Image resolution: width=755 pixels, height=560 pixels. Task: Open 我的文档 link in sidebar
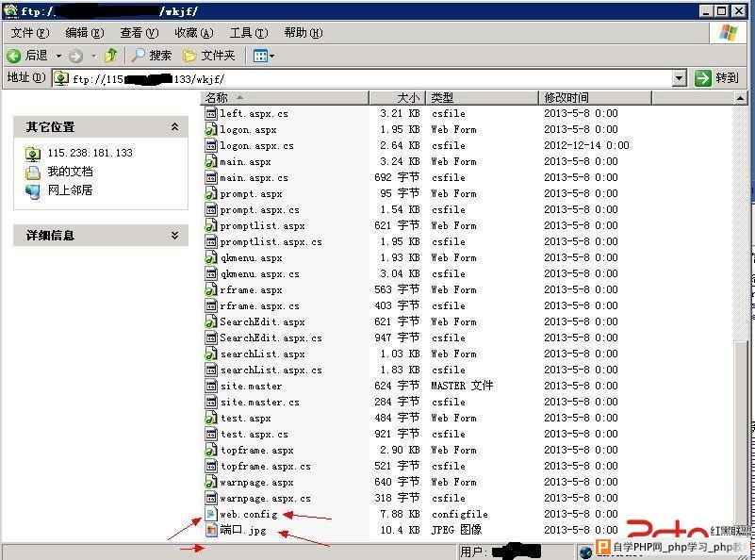[x=70, y=172]
